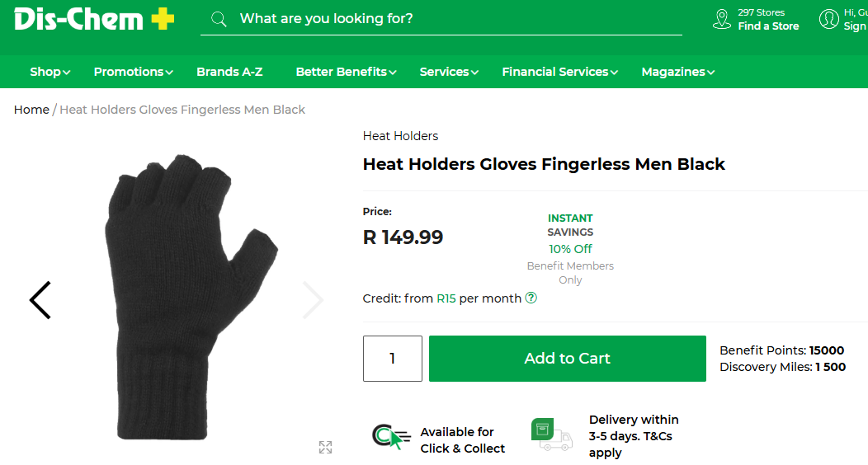Expand product image to fullscreen

325,447
